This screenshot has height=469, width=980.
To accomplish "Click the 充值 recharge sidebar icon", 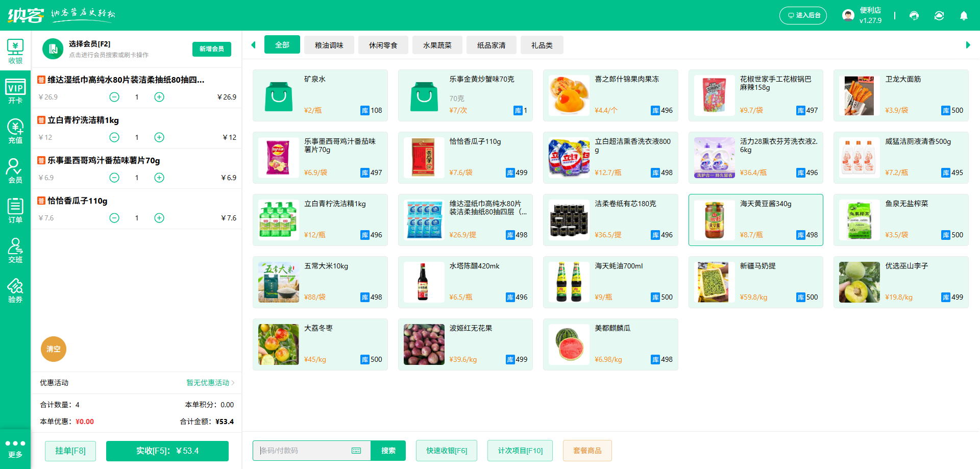I will point(15,131).
